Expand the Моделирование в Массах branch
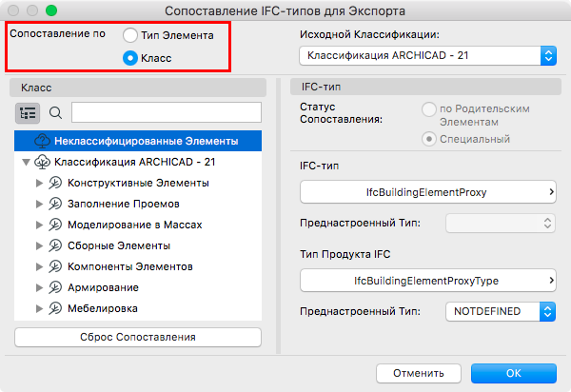571x392 pixels. 39,225
